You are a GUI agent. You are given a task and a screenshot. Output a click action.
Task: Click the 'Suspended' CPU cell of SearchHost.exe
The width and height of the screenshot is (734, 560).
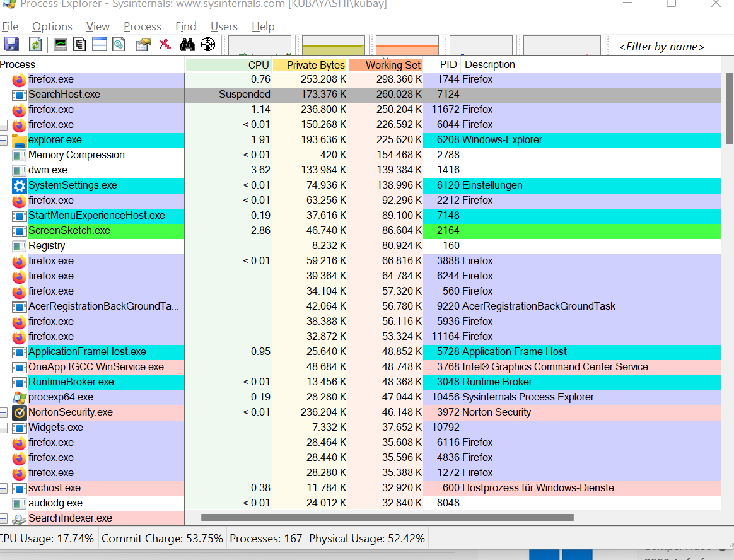tap(245, 95)
